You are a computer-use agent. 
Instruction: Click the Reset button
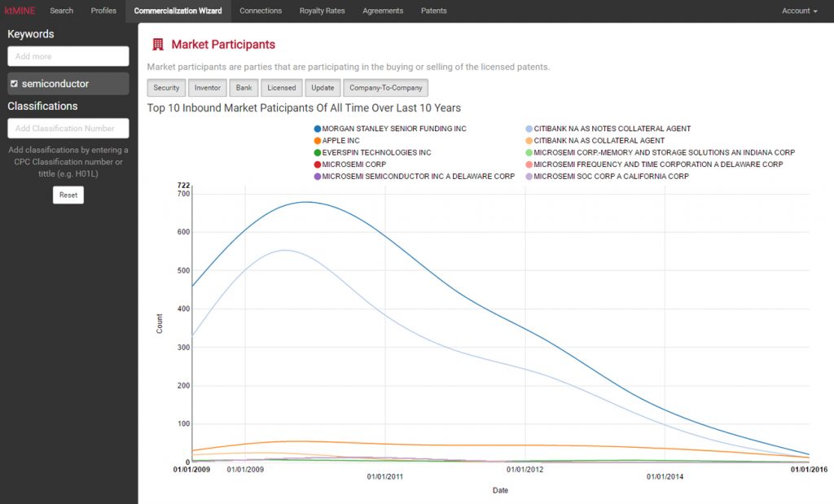(x=68, y=195)
